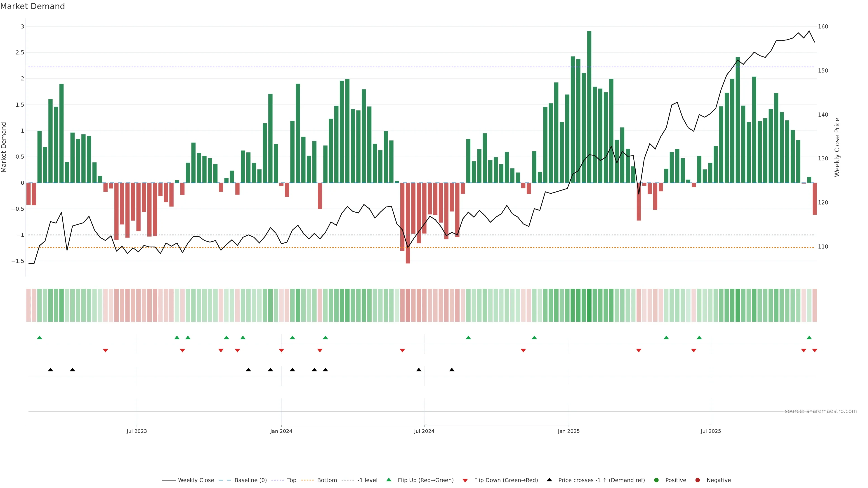
Task: Click the Market Demand chart title
Action: point(32,6)
